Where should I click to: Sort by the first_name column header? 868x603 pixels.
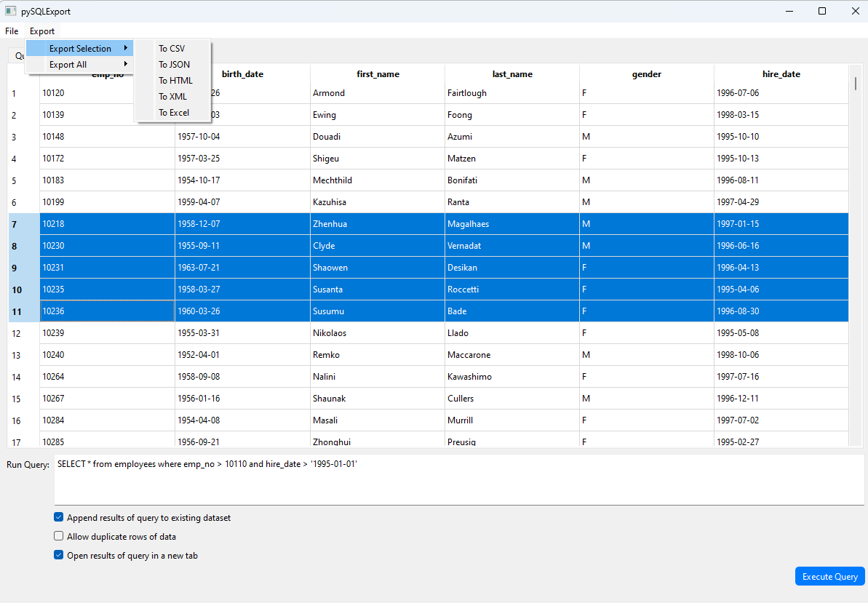tap(378, 74)
